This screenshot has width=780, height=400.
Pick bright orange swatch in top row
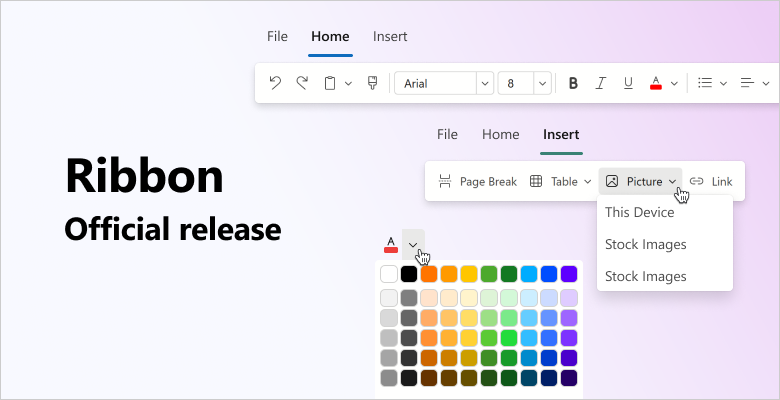click(x=429, y=274)
